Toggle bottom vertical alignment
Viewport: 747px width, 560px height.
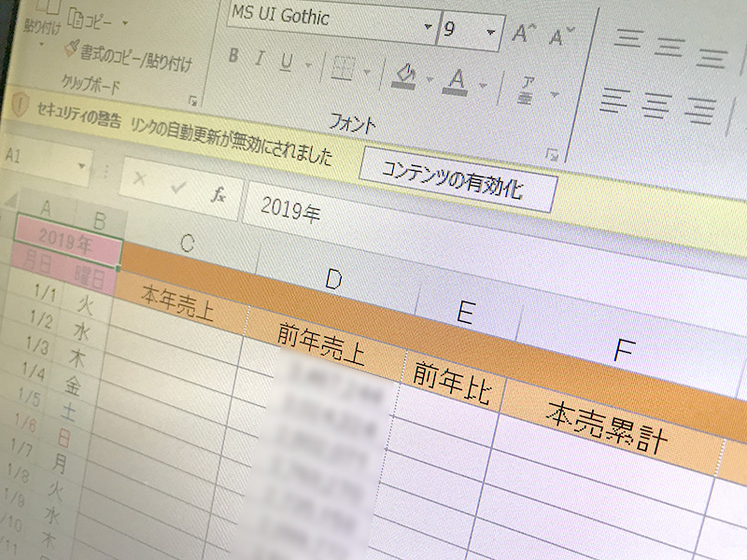tap(712, 57)
